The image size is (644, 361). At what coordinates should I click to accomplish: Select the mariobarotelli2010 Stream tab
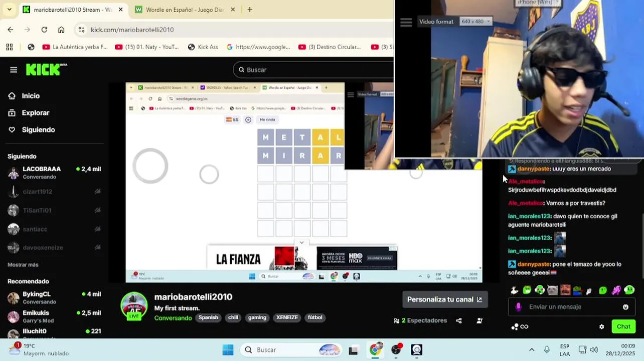click(73, 10)
